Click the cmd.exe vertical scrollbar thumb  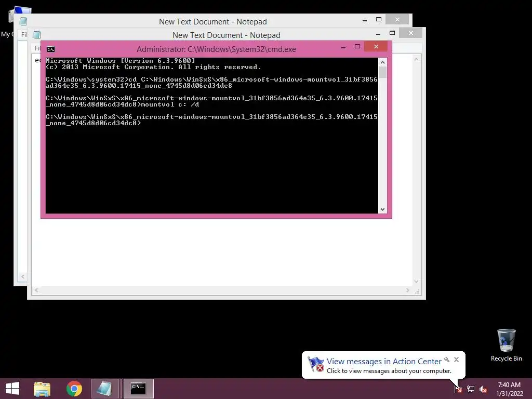[383, 72]
